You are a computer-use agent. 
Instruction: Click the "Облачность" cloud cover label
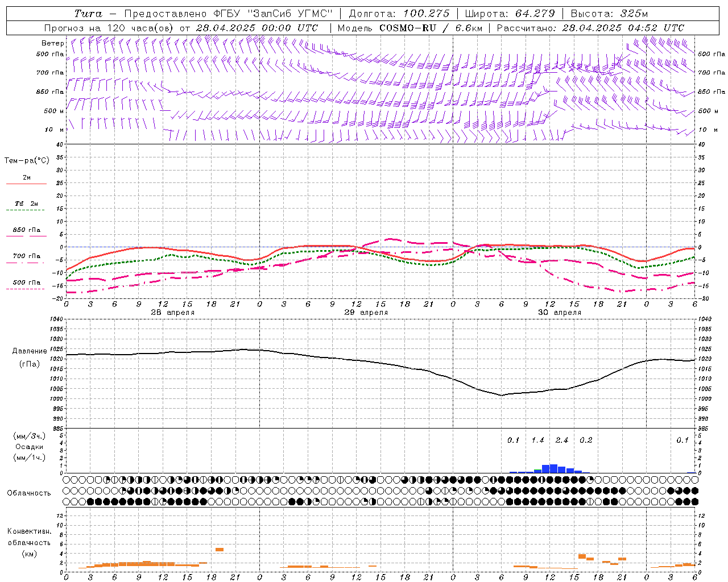point(29,493)
